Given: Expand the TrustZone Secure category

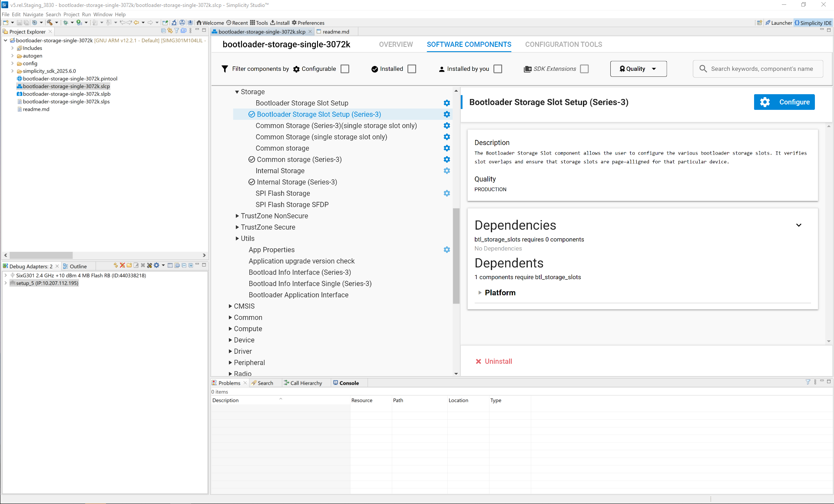Looking at the screenshot, I should click(237, 227).
